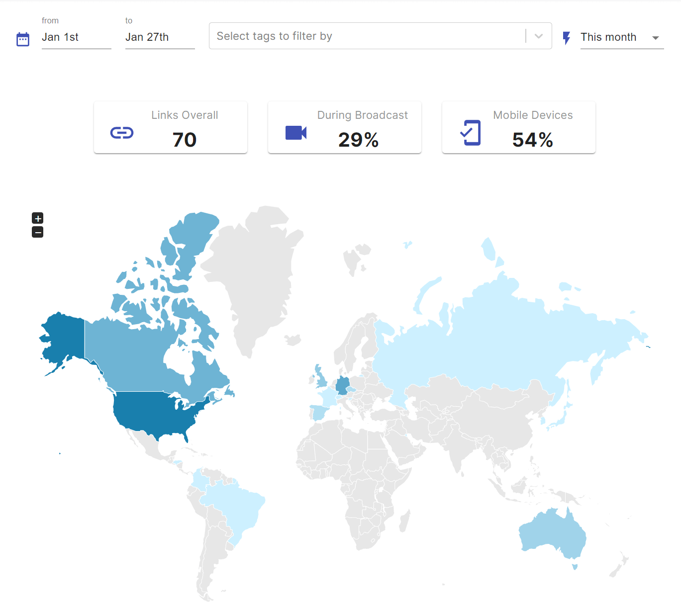The height and width of the screenshot is (616, 681).
Task: Click the mobile device checkmark icon
Action: click(x=471, y=133)
